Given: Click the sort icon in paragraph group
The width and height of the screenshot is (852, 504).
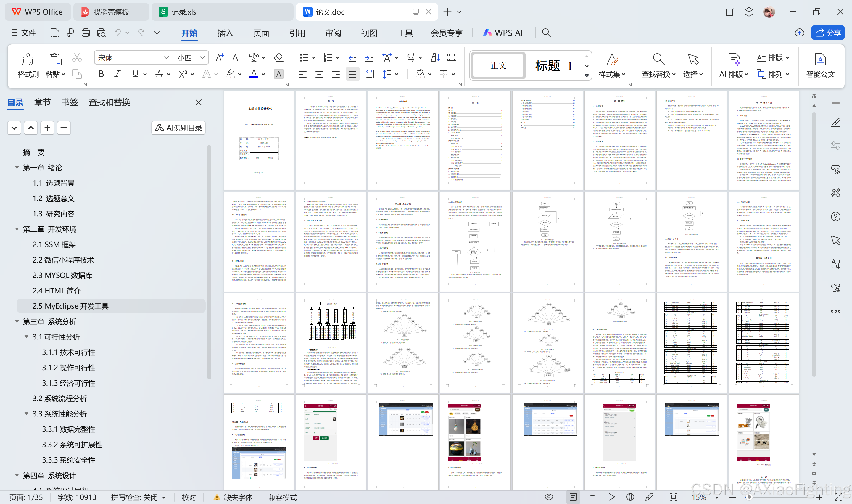Looking at the screenshot, I should pyautogui.click(x=435, y=58).
